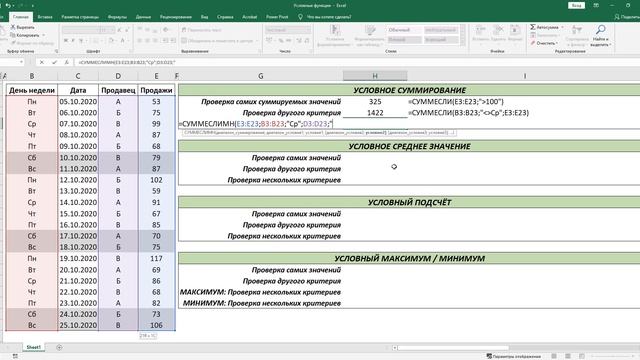640x360 pixels.
Task: Click Параметры отображения in status bar
Action: click(514, 356)
